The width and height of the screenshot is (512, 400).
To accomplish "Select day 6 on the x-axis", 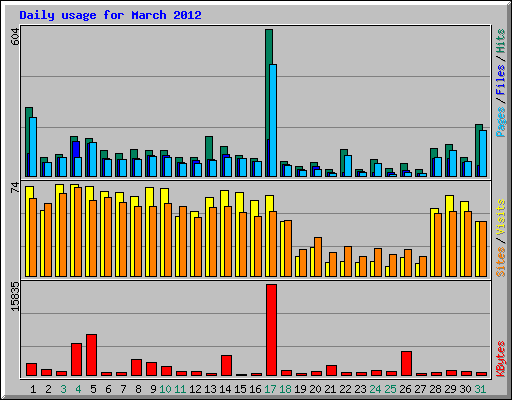I will click(108, 389).
